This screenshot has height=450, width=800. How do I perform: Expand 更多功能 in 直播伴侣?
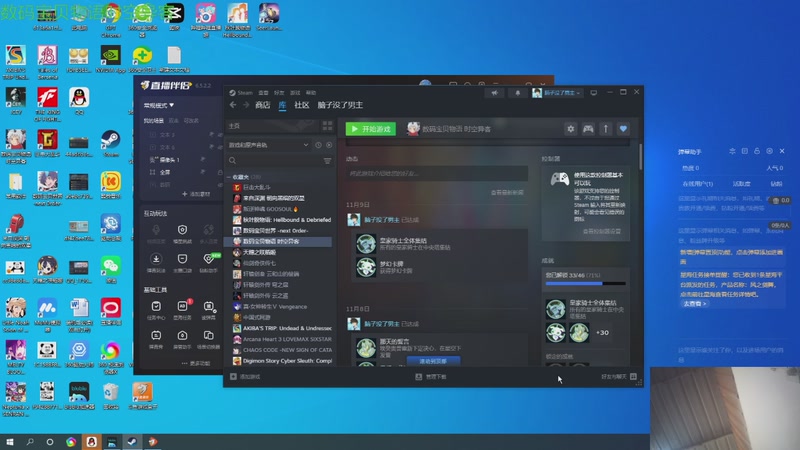(196, 364)
